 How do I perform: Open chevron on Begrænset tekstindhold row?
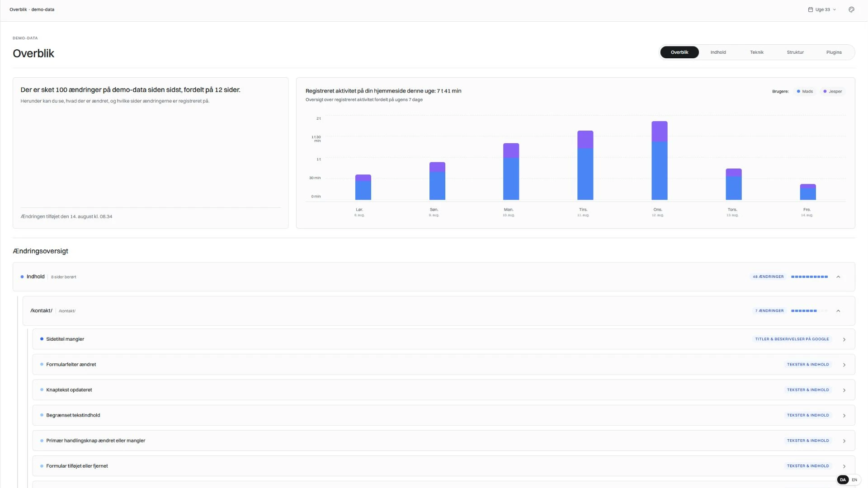tap(844, 415)
